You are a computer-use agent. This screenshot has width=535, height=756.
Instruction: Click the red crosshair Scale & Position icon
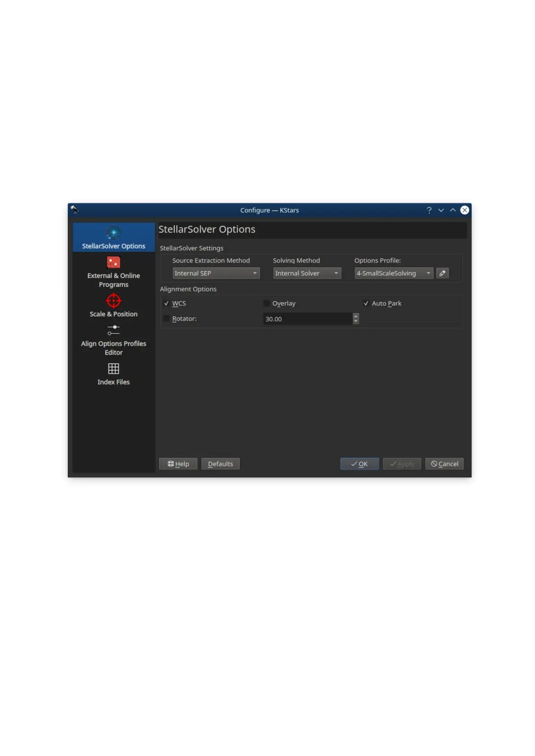113,300
